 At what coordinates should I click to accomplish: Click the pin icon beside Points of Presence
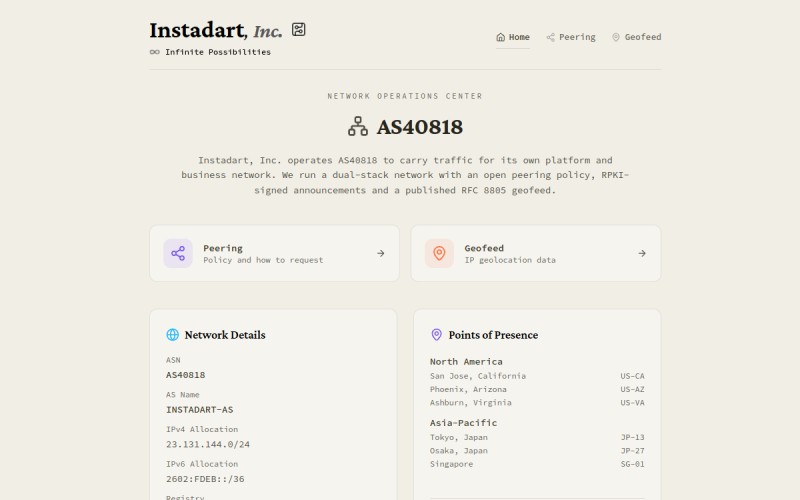click(436, 335)
